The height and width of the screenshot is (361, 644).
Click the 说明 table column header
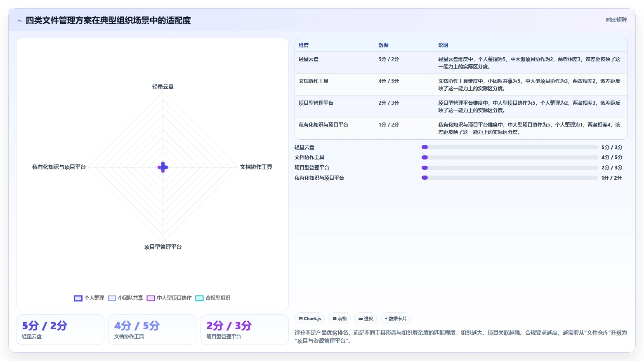pyautogui.click(x=443, y=45)
